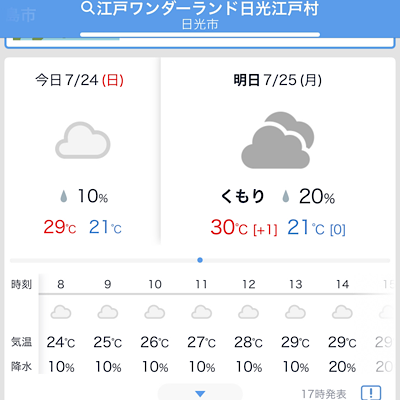Click the 11 o'clock cloud icon
The width and height of the screenshot is (400, 400).
click(201, 312)
